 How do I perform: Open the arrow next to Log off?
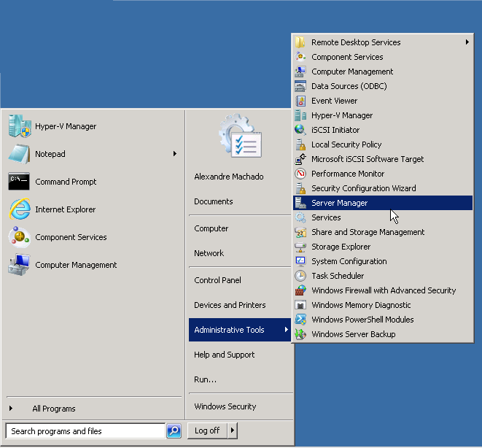click(x=233, y=430)
